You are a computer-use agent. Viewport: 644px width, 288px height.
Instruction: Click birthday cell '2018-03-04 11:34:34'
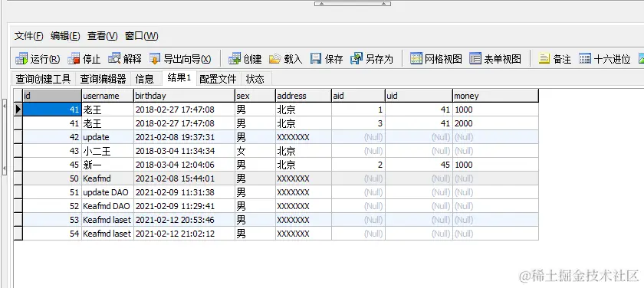(x=184, y=151)
